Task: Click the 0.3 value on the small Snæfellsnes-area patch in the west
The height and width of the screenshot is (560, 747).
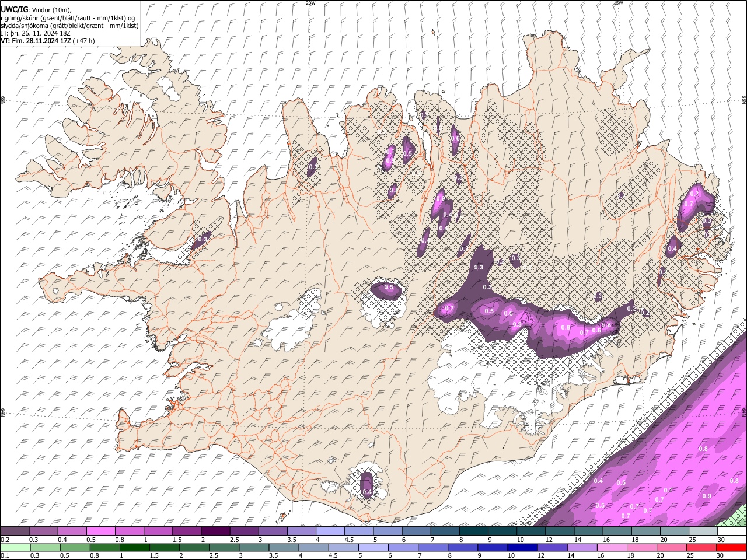Action: 203,239
